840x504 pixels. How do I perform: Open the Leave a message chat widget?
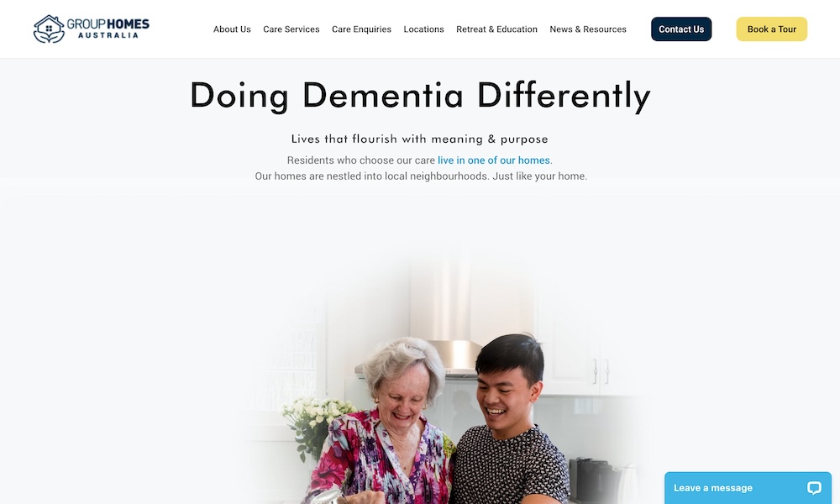748,488
